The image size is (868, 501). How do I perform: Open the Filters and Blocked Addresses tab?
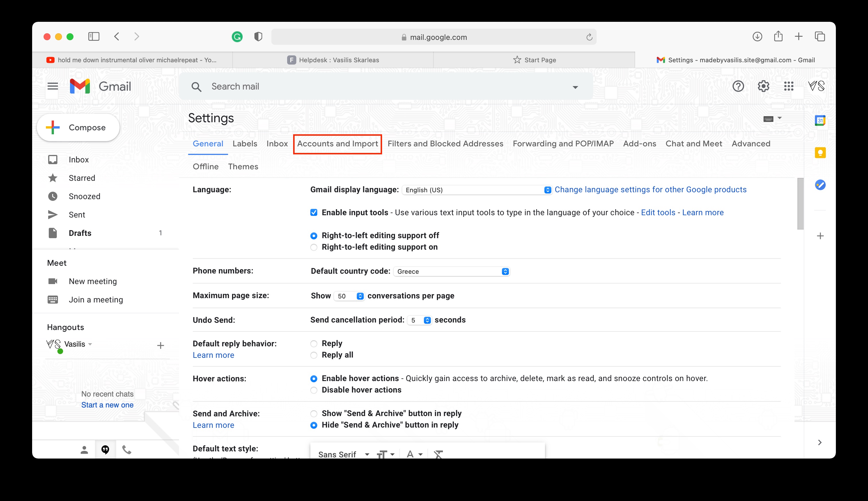pyautogui.click(x=445, y=144)
